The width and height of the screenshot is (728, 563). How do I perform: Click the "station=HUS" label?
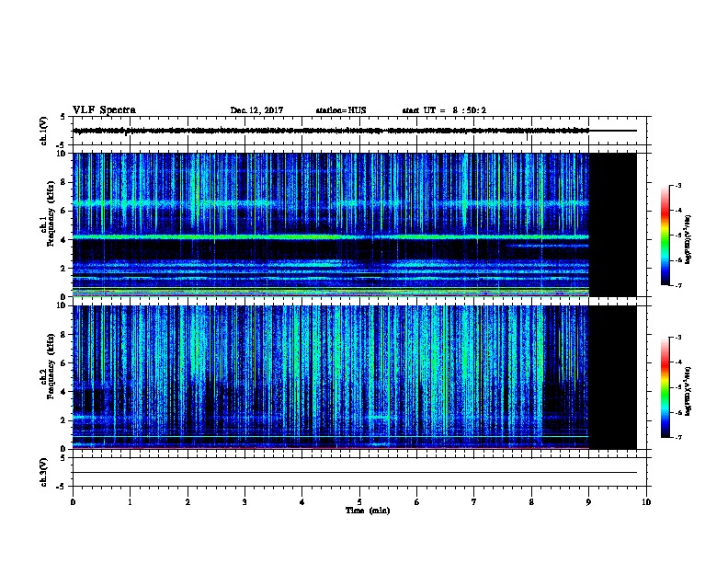click(x=341, y=110)
